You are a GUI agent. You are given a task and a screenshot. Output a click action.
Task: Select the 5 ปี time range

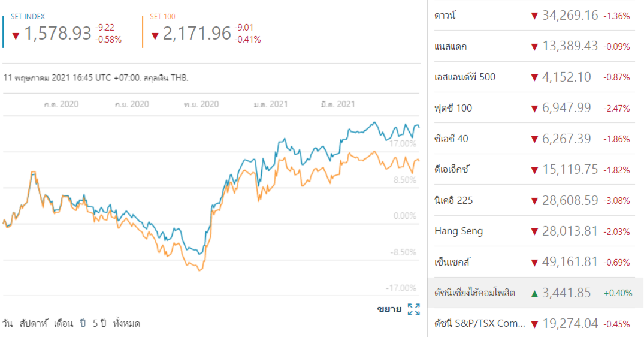[99, 324]
